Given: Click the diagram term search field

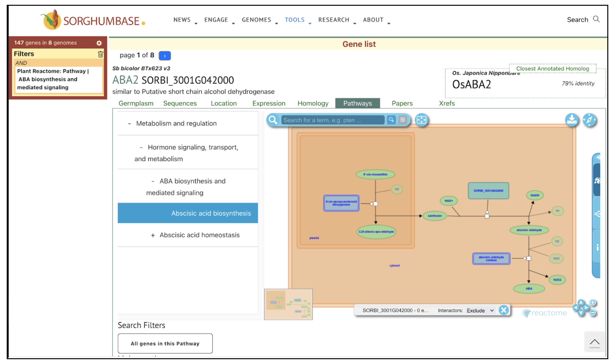Looking at the screenshot, I should pos(332,120).
